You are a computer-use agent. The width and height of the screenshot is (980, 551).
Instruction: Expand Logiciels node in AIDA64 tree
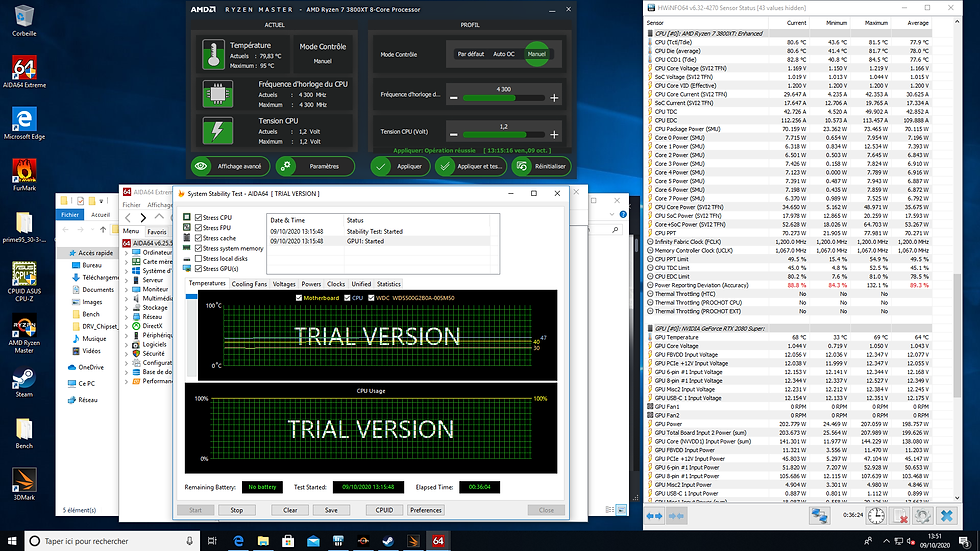click(127, 344)
